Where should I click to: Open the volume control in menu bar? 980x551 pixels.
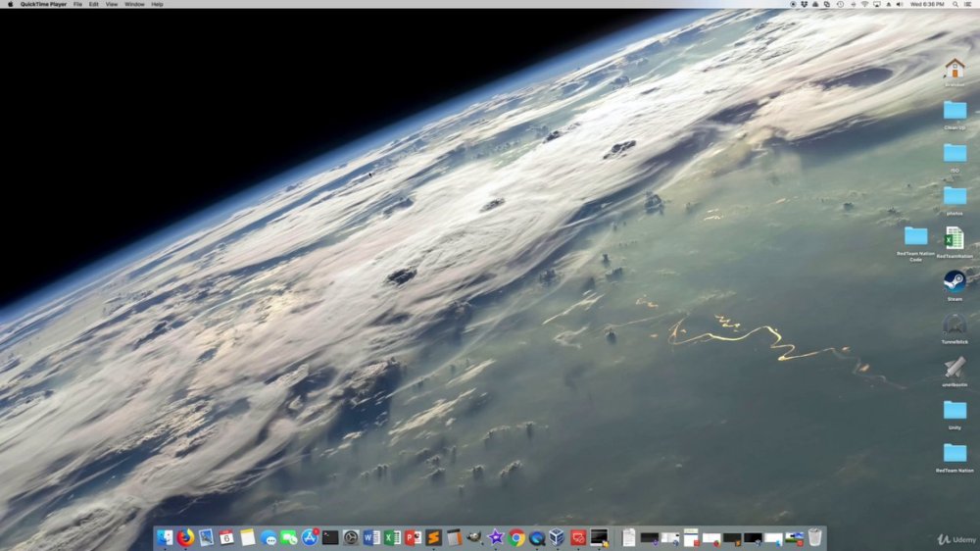900,4
